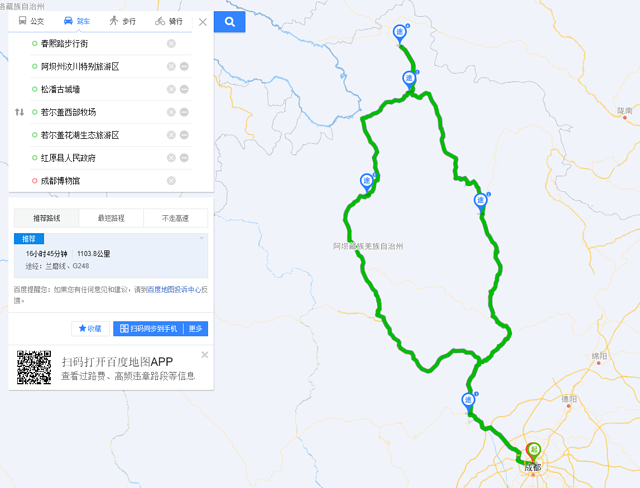
Task: Clear the 若尔盖西部牧场 waypoint text
Action: click(171, 112)
